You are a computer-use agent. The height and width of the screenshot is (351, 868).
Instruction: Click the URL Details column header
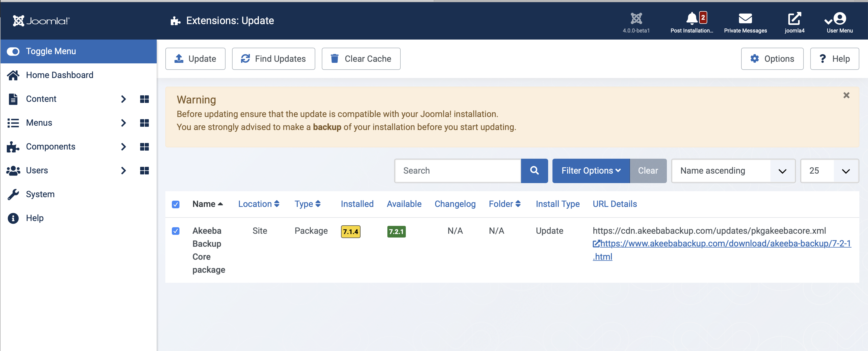615,204
